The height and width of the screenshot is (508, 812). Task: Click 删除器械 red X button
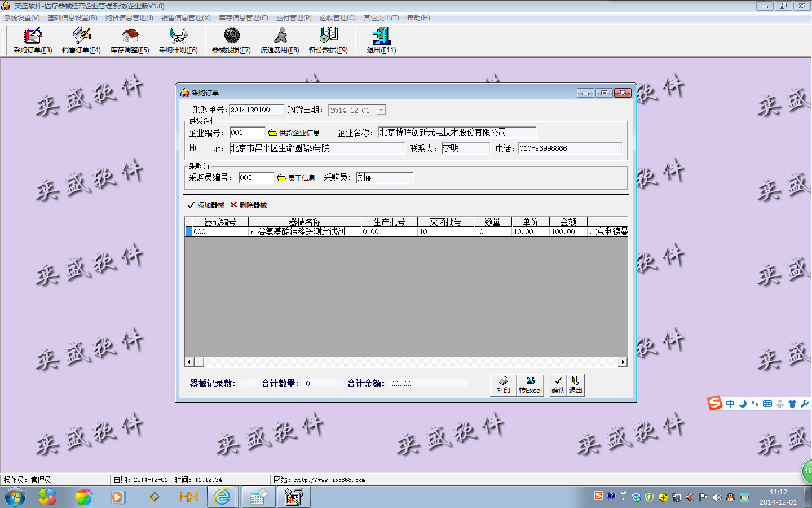[249, 205]
